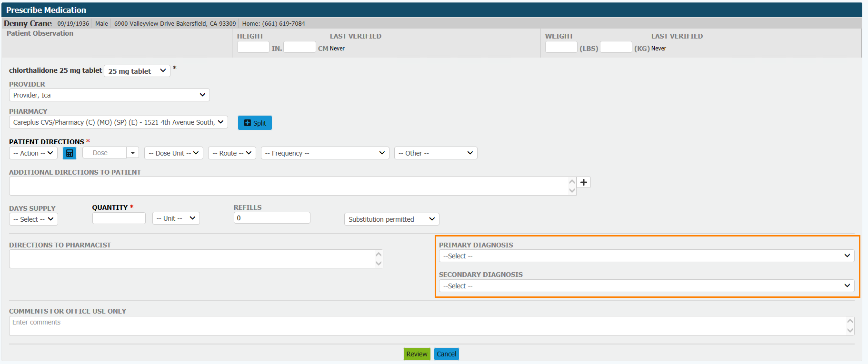Click the Review button

click(417, 354)
